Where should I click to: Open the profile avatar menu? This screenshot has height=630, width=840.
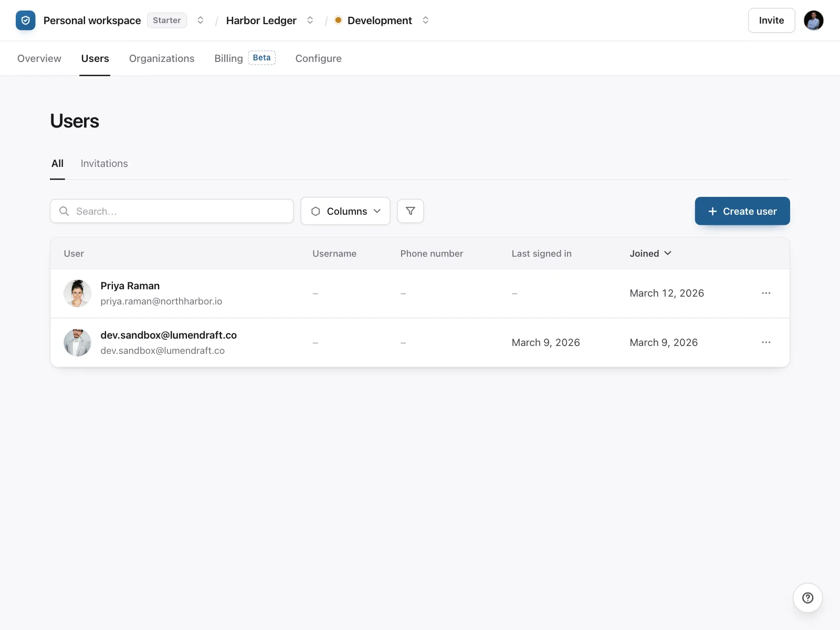(813, 20)
